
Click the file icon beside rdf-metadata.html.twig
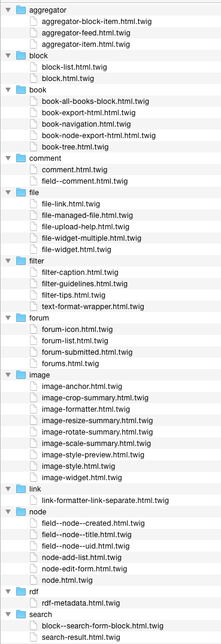coord(34,603)
